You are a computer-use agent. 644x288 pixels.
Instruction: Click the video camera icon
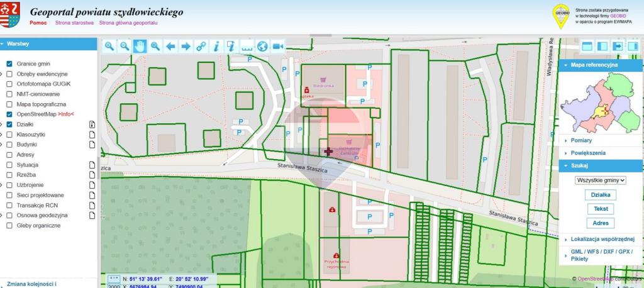pyautogui.click(x=278, y=46)
